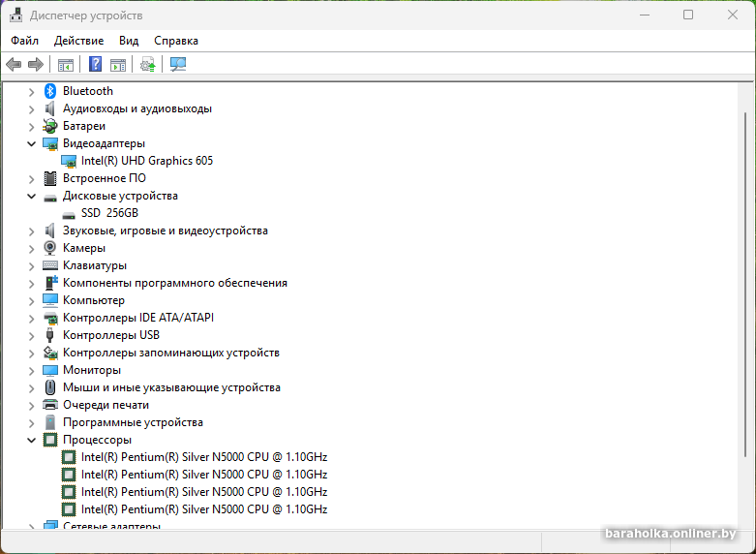Expand the Очереди печати category
756x554 pixels.
click(31, 406)
